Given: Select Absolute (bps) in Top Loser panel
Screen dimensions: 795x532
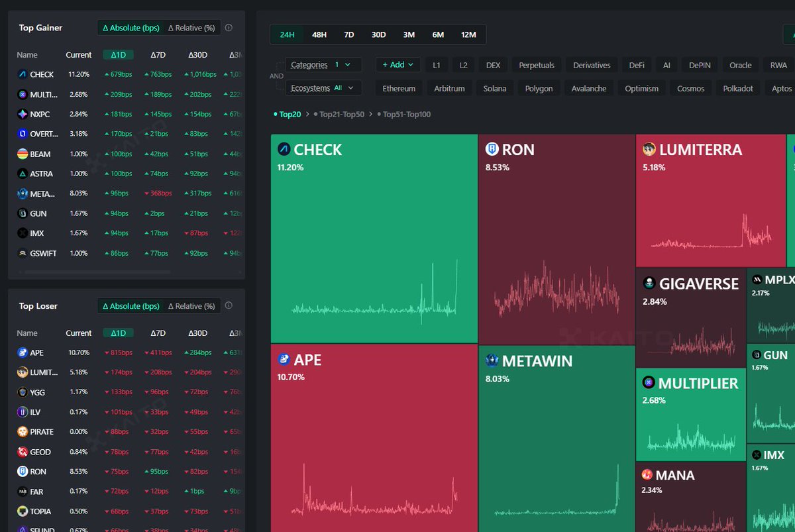Looking at the screenshot, I should coord(131,306).
